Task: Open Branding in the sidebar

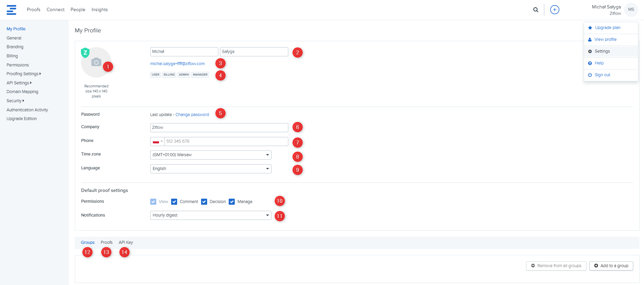Action: click(x=15, y=47)
